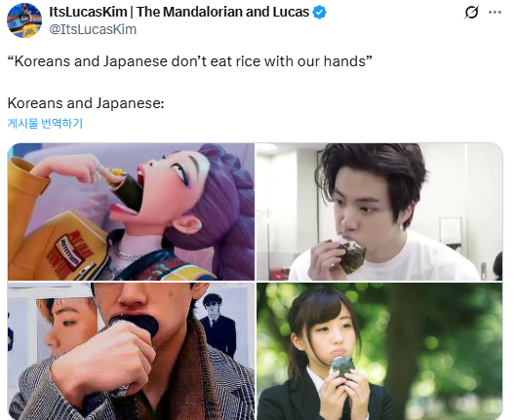Open the three-dot more options menu
The height and width of the screenshot is (420, 516).
click(x=495, y=13)
